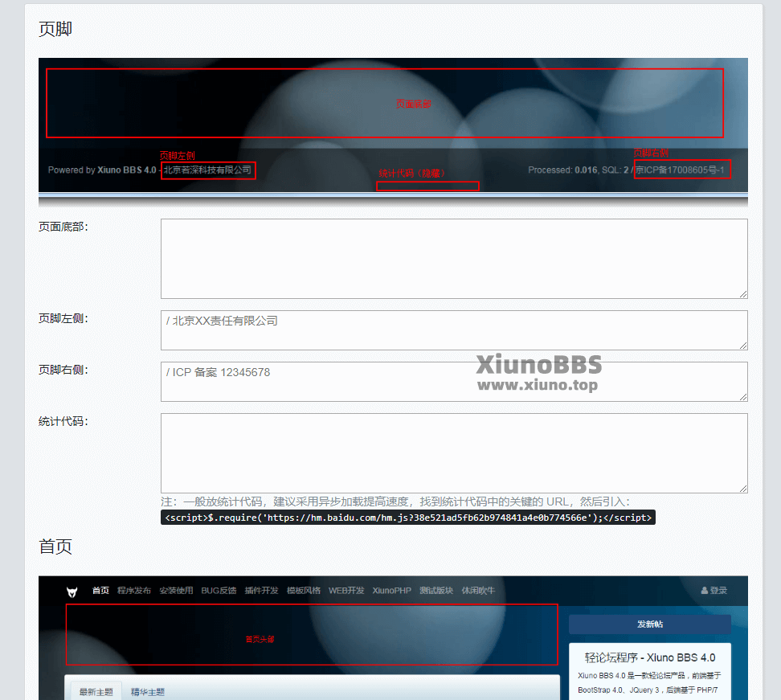
Task: Click the Processed: 0.016, SQL: 2 text
Action: click(x=579, y=170)
